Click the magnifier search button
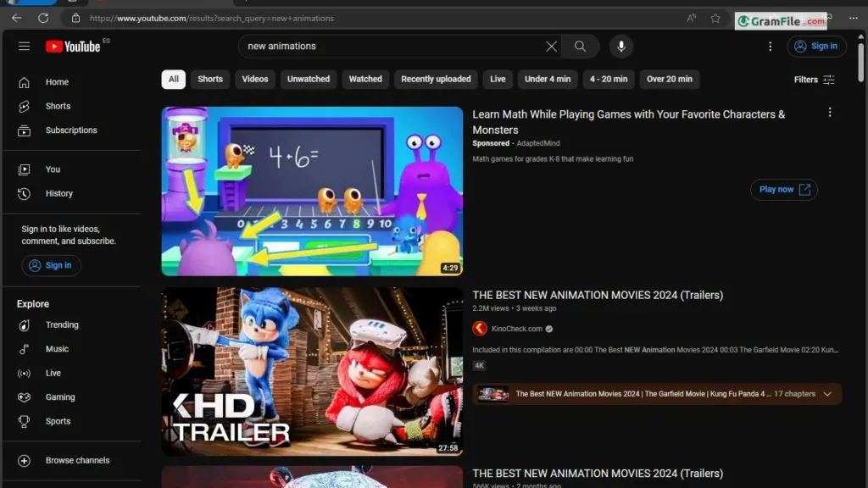Image resolution: width=868 pixels, height=488 pixels. coord(580,46)
